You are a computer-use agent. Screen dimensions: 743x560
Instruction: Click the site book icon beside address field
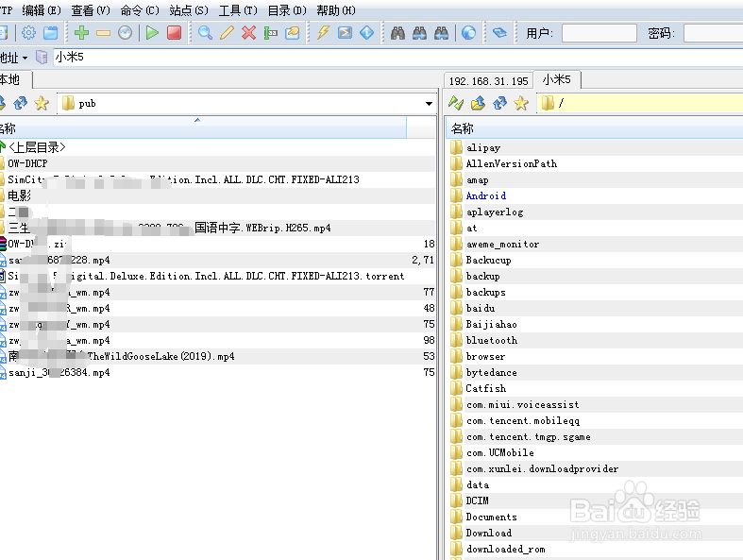pos(42,57)
